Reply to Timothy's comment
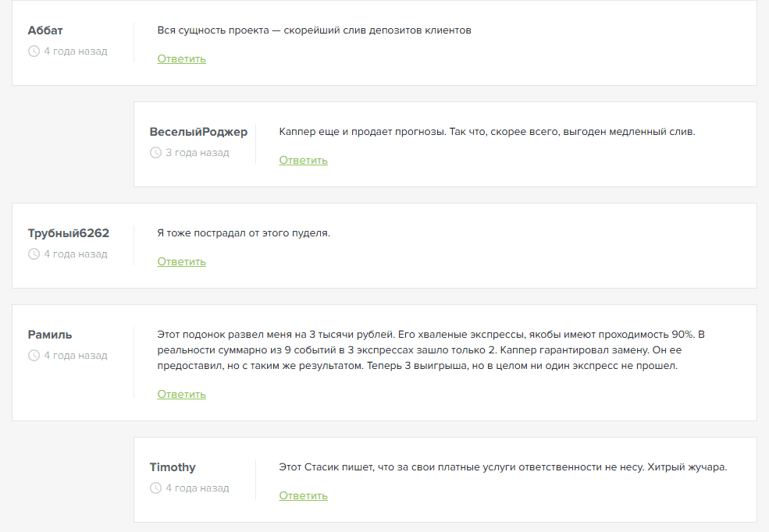Screen dimensions: 769x532 point(303,496)
